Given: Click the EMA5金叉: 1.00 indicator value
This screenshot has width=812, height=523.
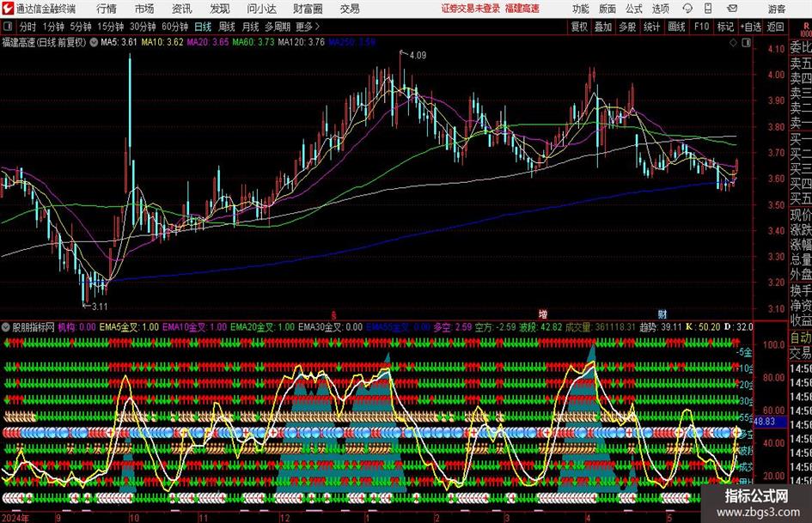Looking at the screenshot, I should point(130,327).
